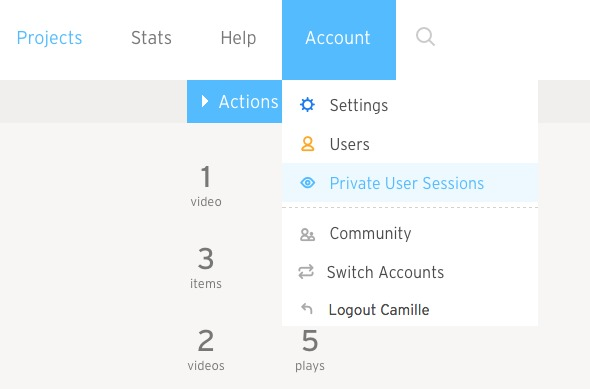Click the orange Users person icon

pyautogui.click(x=307, y=144)
